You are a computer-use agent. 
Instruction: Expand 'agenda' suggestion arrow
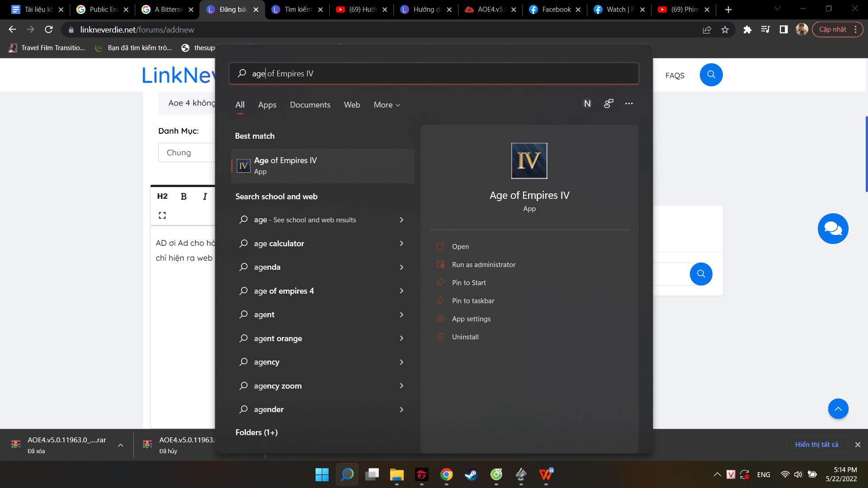(401, 267)
